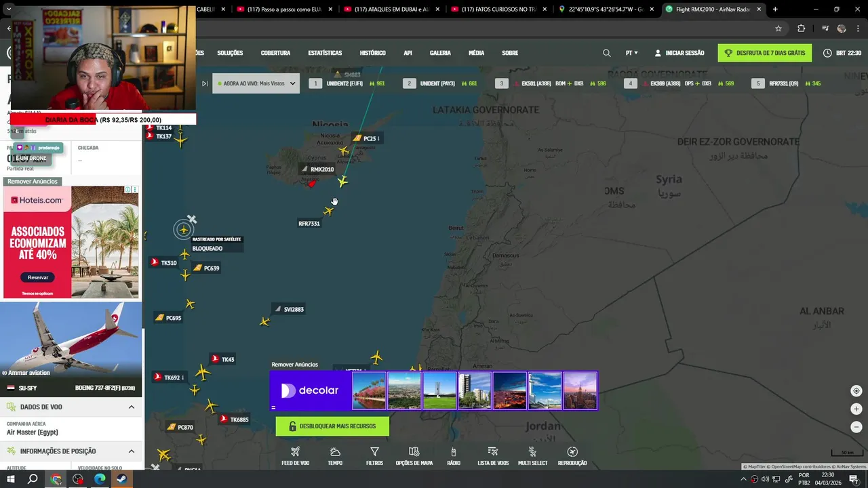The height and width of the screenshot is (488, 868).
Task: Click Reservar in the Hoteis.com ad
Action: click(x=38, y=277)
